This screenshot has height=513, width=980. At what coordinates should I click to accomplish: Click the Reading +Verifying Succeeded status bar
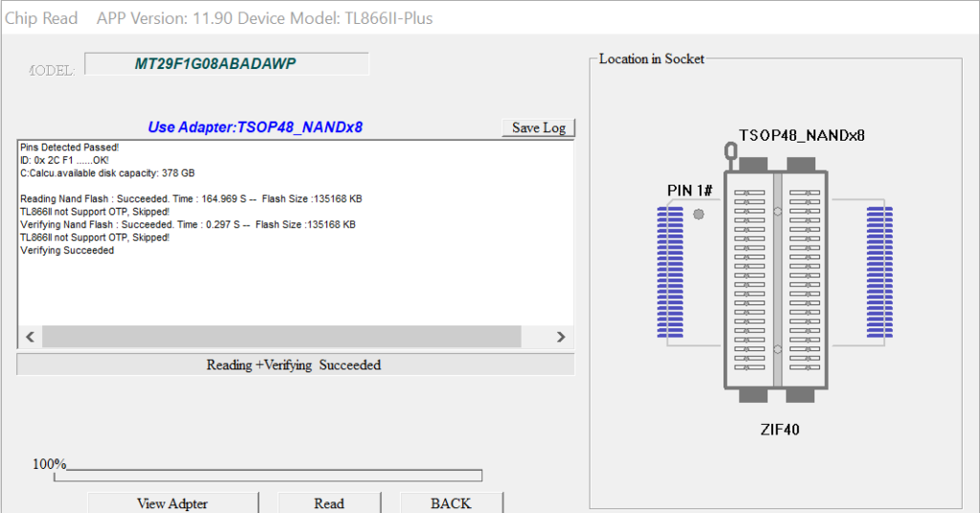295,365
